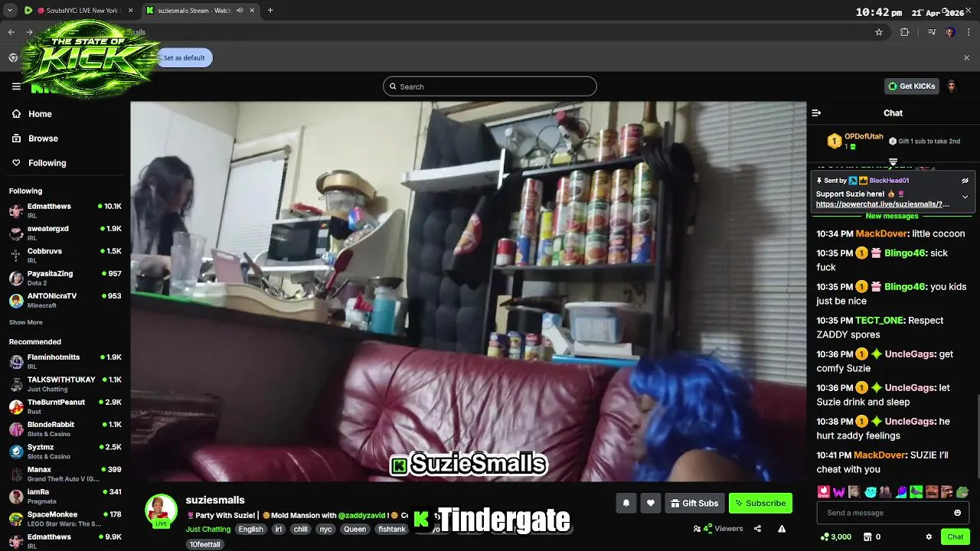Open sweatergxd channel in Following
Viewport: 980px width, 551px height.
(x=65, y=233)
